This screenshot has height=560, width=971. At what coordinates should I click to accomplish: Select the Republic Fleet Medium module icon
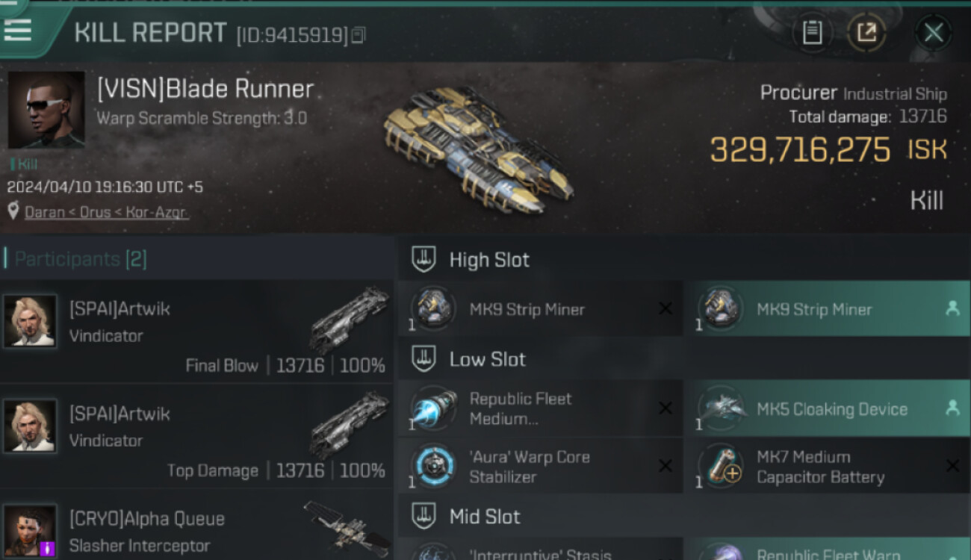click(x=434, y=408)
